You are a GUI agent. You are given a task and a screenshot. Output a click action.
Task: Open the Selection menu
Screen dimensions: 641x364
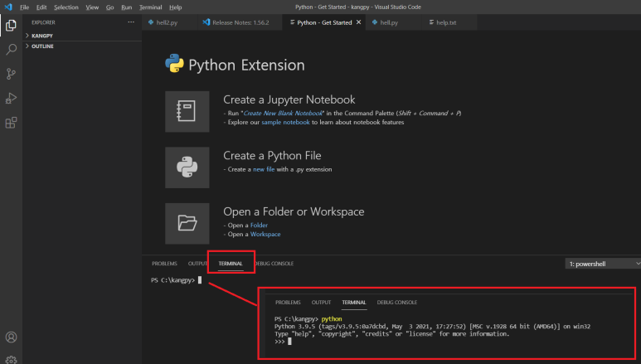(x=66, y=7)
